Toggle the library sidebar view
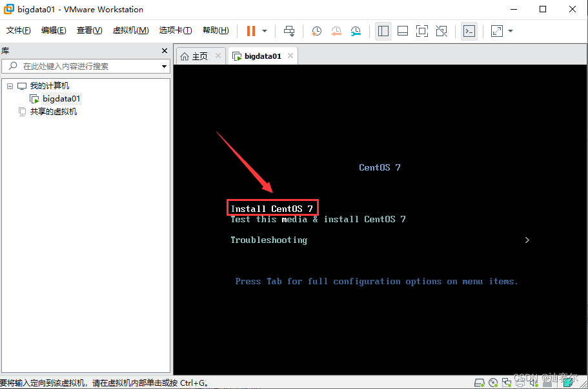Image resolution: width=588 pixels, height=389 pixels. pos(383,31)
